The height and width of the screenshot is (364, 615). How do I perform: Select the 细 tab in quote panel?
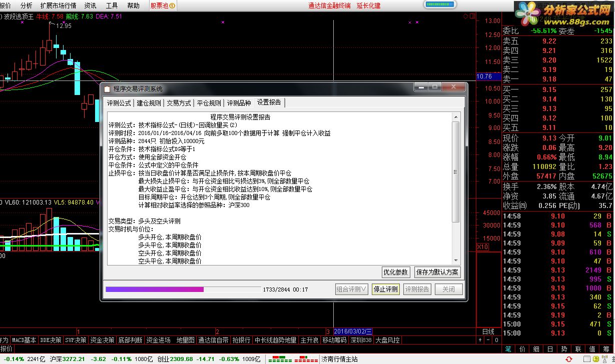coord(536,349)
